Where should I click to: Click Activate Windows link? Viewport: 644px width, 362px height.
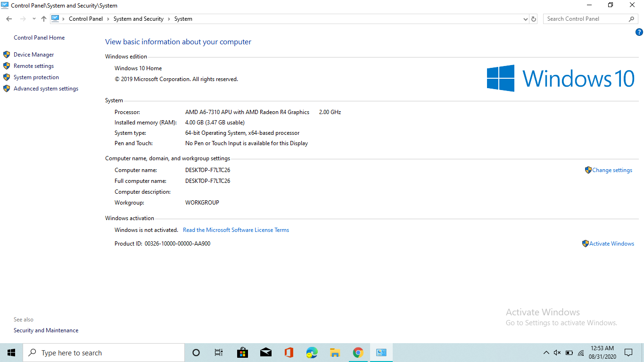point(611,244)
